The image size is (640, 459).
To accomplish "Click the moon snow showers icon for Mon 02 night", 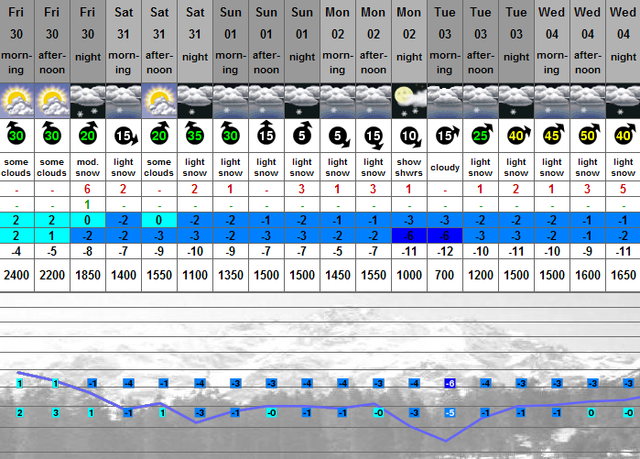I will coord(410,101).
